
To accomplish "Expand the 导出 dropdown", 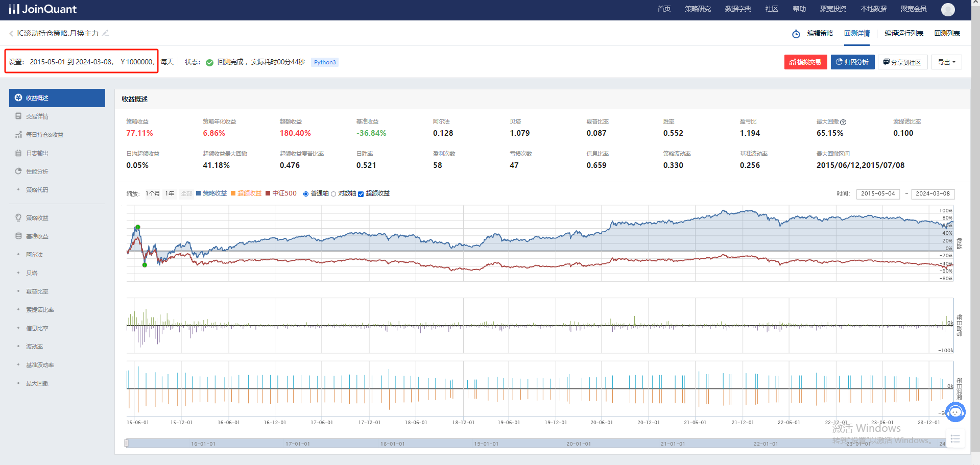I will [x=946, y=62].
